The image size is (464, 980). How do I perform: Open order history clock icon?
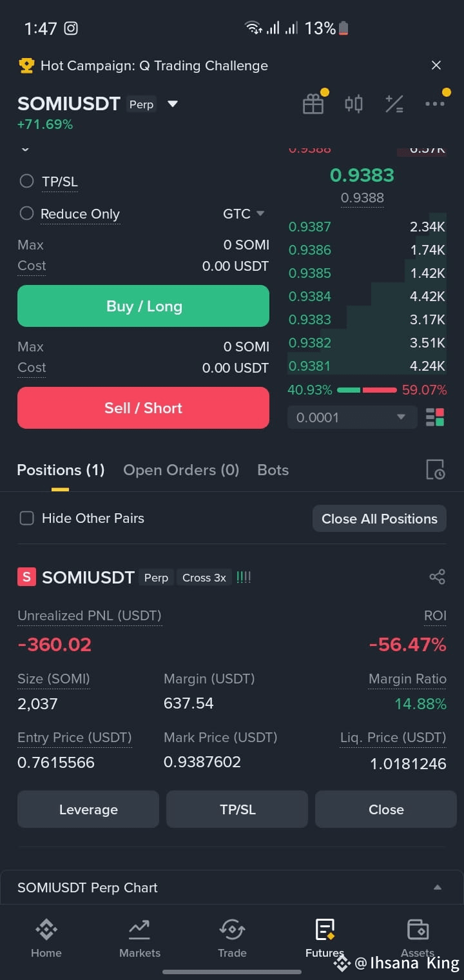click(x=436, y=470)
